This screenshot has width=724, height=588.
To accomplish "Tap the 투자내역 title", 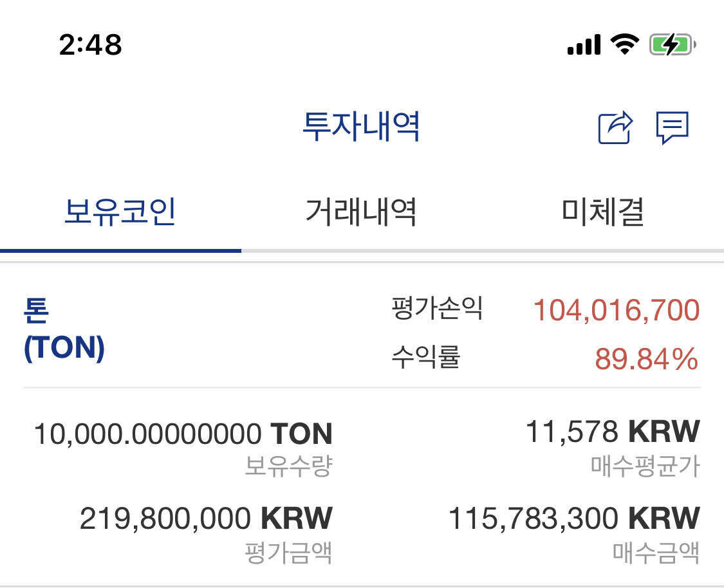I will pos(362,127).
